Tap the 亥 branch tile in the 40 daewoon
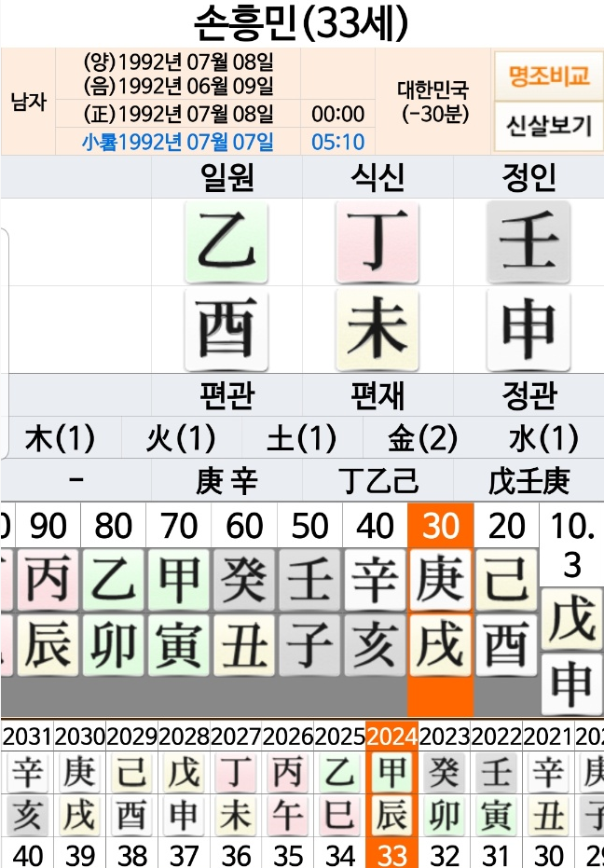604x868 pixels. click(x=375, y=645)
